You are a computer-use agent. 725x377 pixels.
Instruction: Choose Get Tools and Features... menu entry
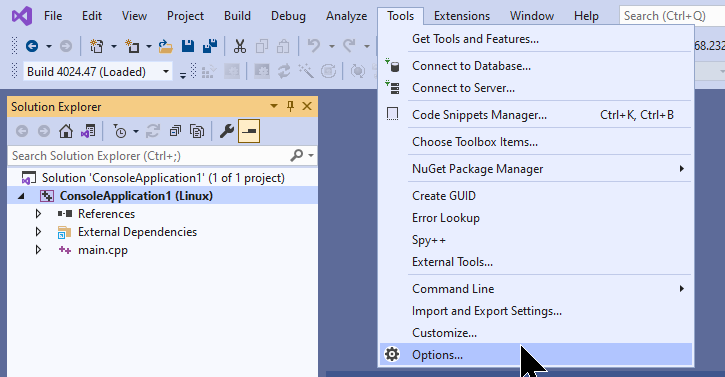535,39
